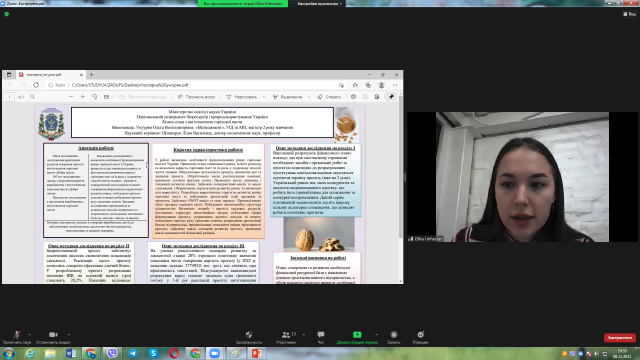This screenshot has height=360, width=640.
Task: Open Draw tool options dropdown arrow
Action: pos(264,97)
